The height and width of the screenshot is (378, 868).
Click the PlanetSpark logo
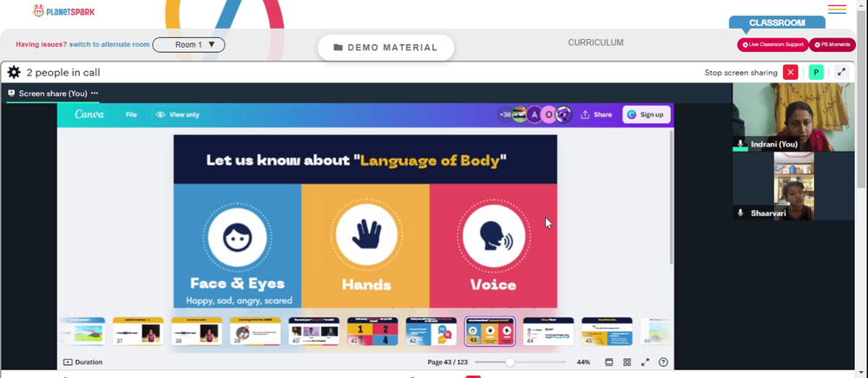63,10
